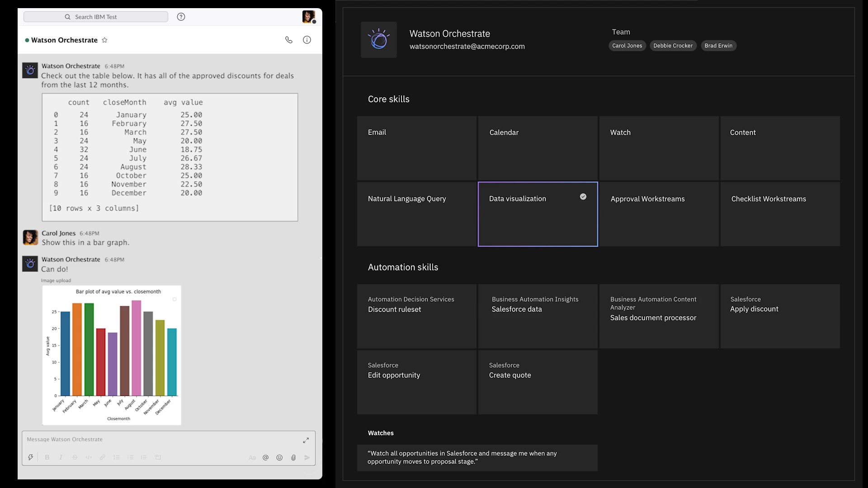
Task: Open the Create quote Salesforce skill
Action: 538,382
